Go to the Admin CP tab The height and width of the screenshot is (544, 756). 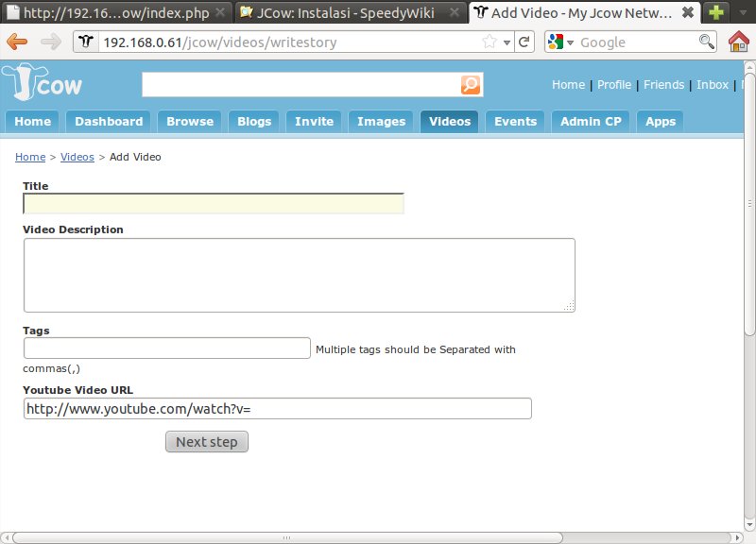[591, 121]
